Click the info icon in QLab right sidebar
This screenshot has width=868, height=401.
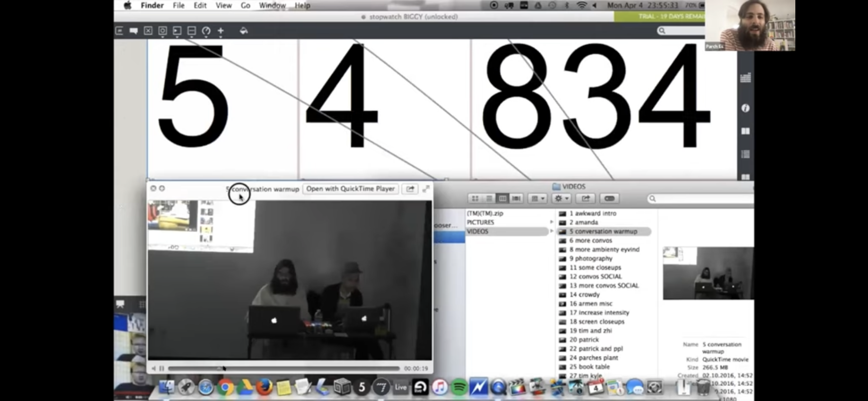point(745,108)
